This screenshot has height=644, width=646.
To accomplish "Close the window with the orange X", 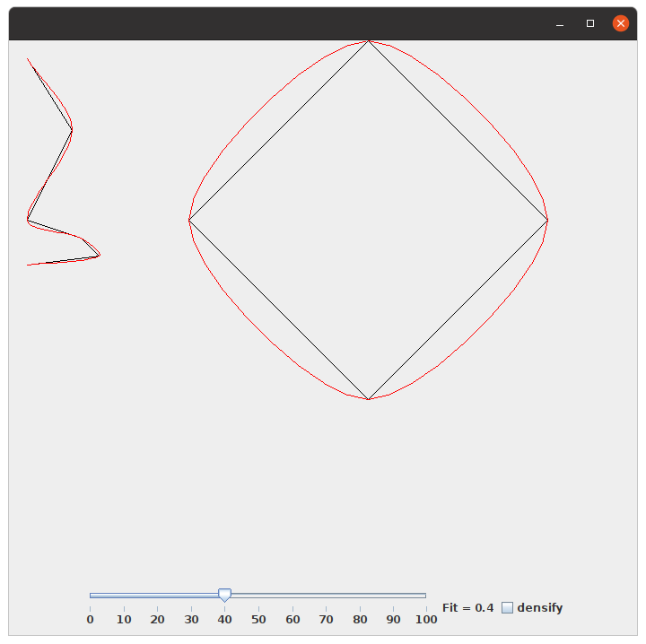I will (x=621, y=23).
